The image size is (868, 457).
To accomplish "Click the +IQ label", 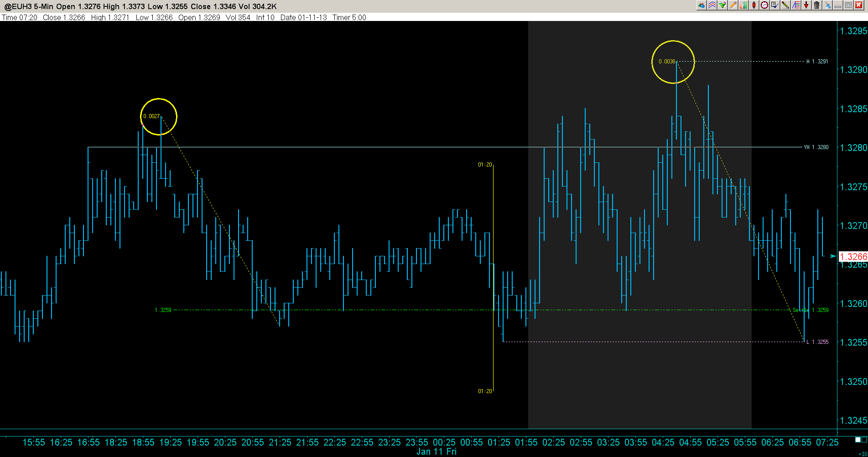I will coord(863,454).
